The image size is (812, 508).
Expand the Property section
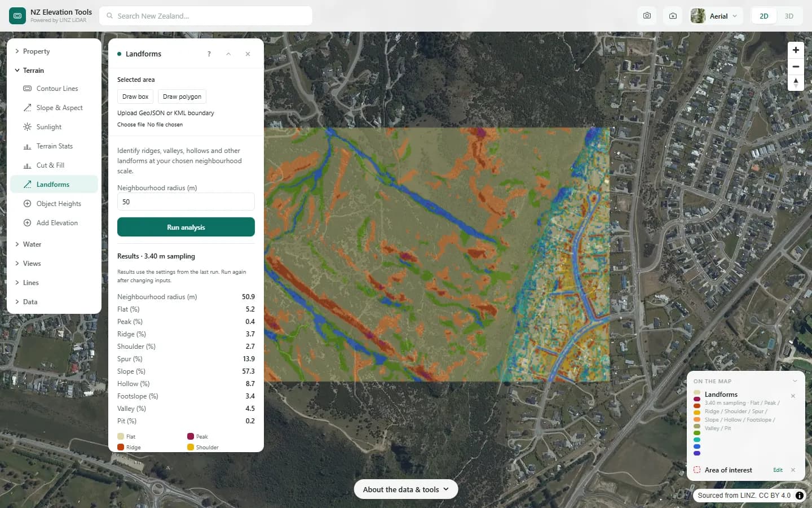point(54,51)
